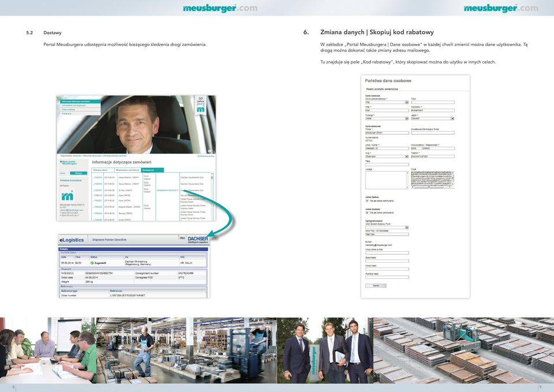Screen dimensions: 554x392
Task: Open the Język dropdown
Action: click(x=433, y=118)
